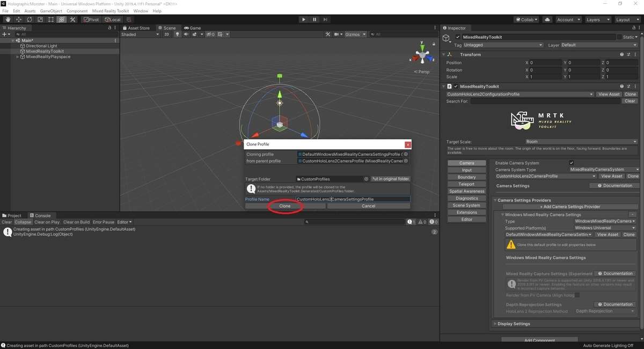Image resolution: width=644 pixels, height=349 pixels.
Task: Switch to the Game tab
Action: pyautogui.click(x=193, y=28)
